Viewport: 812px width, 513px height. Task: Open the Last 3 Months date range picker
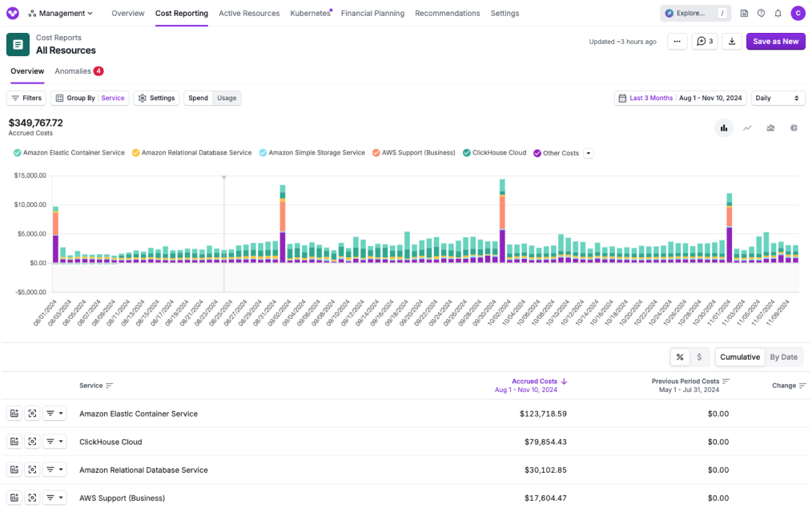click(680, 98)
